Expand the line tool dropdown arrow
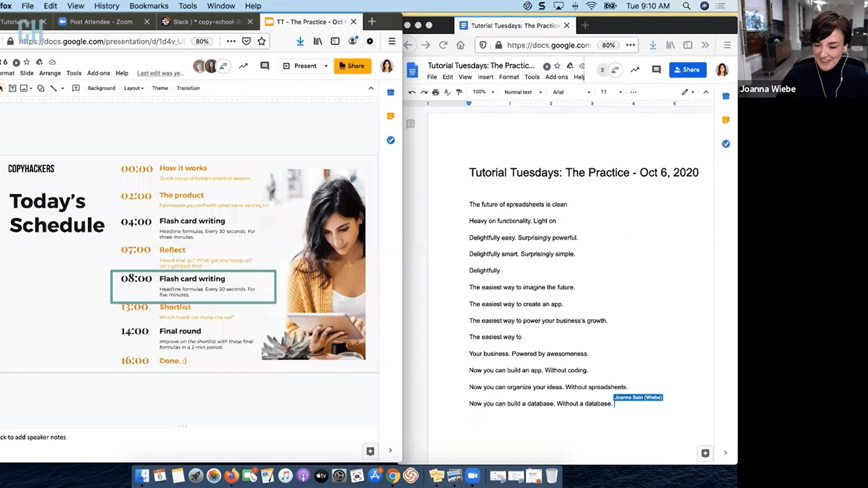 click(x=62, y=89)
